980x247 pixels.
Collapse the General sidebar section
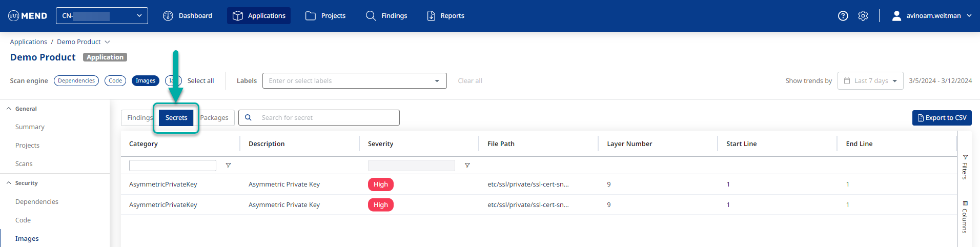click(x=9, y=109)
